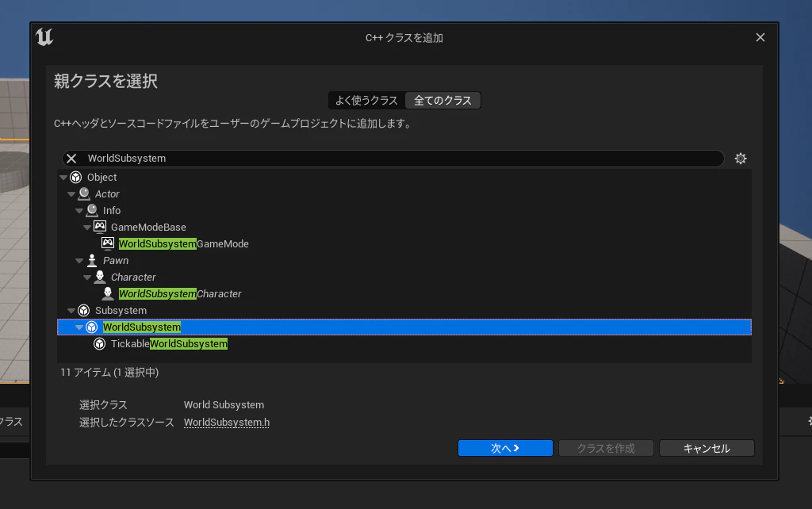
Task: Click the WorldSubsystemGameMode class icon
Action: tap(108, 243)
